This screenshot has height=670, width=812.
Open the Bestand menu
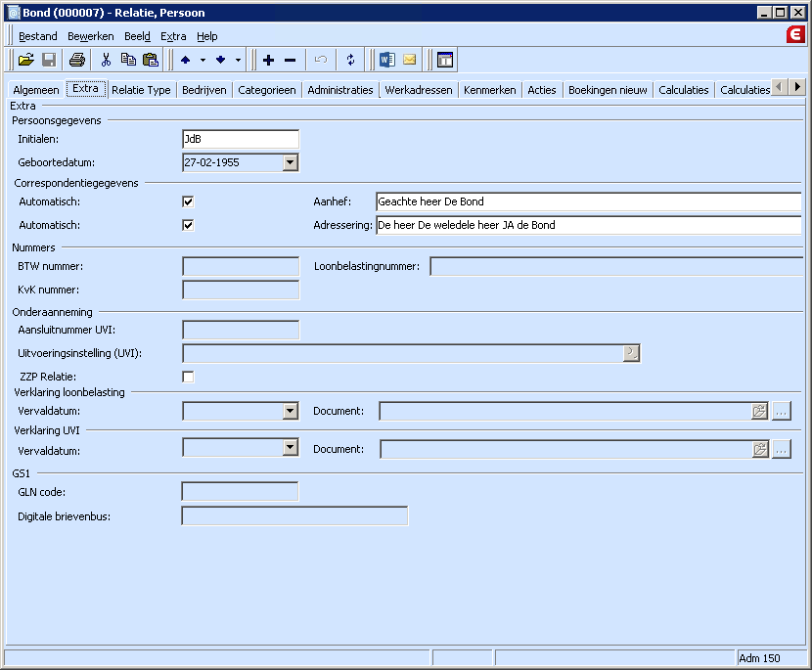[x=38, y=36]
